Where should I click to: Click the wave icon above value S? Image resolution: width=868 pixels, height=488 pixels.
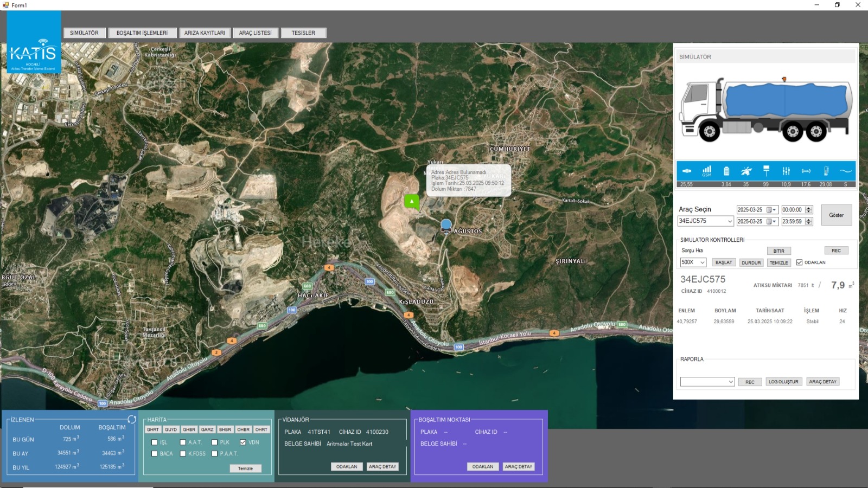click(x=846, y=171)
